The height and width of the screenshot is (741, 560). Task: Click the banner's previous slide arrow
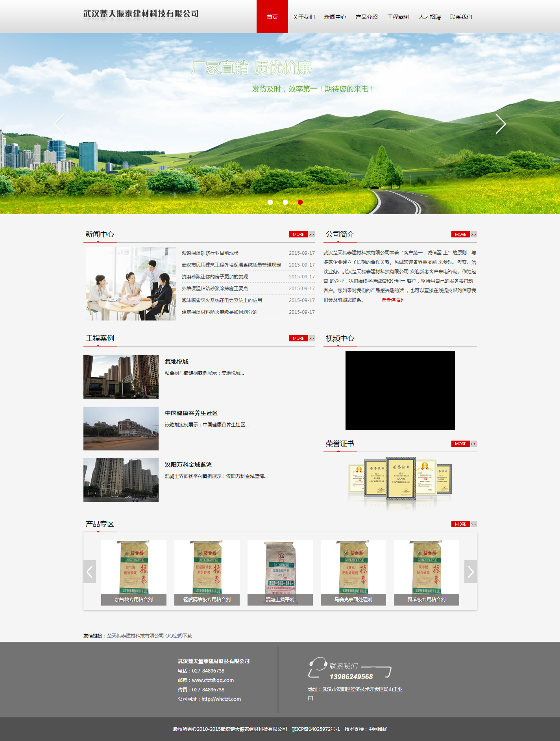(x=59, y=124)
